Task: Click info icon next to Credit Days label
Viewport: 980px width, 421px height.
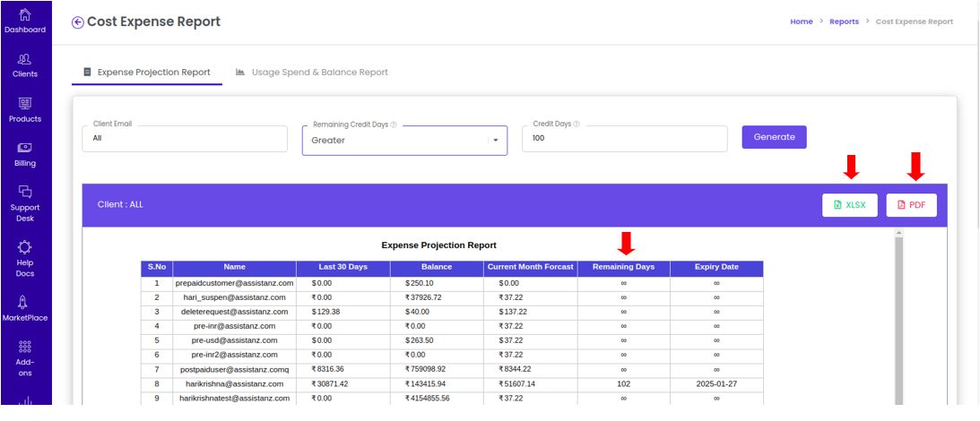Action: (577, 124)
